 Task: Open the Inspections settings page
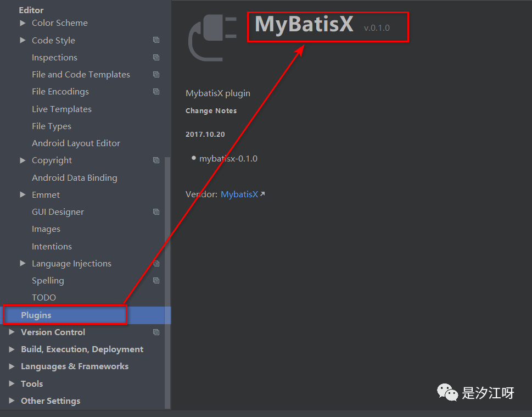54,58
